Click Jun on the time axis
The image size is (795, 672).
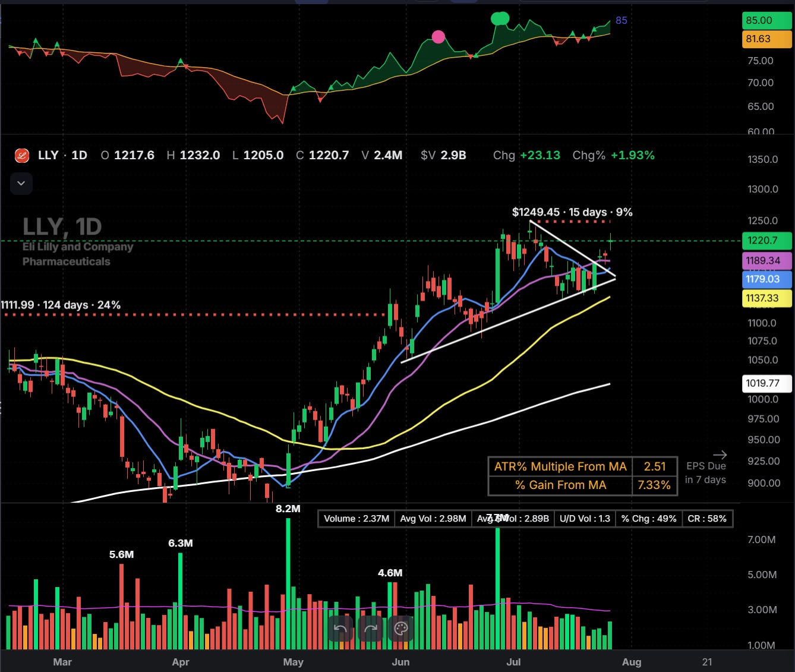point(401,662)
